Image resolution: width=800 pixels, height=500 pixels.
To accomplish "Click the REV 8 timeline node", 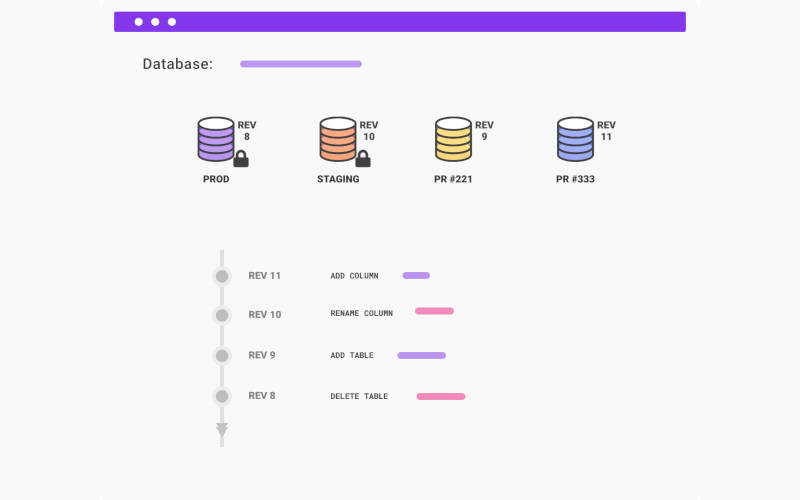I will point(222,396).
